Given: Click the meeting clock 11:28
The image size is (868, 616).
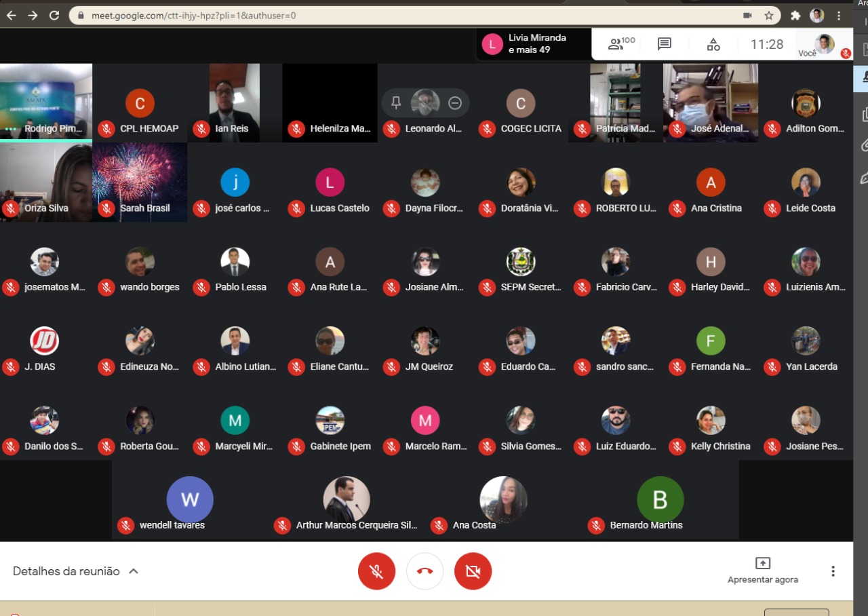Looking at the screenshot, I should tap(767, 44).
